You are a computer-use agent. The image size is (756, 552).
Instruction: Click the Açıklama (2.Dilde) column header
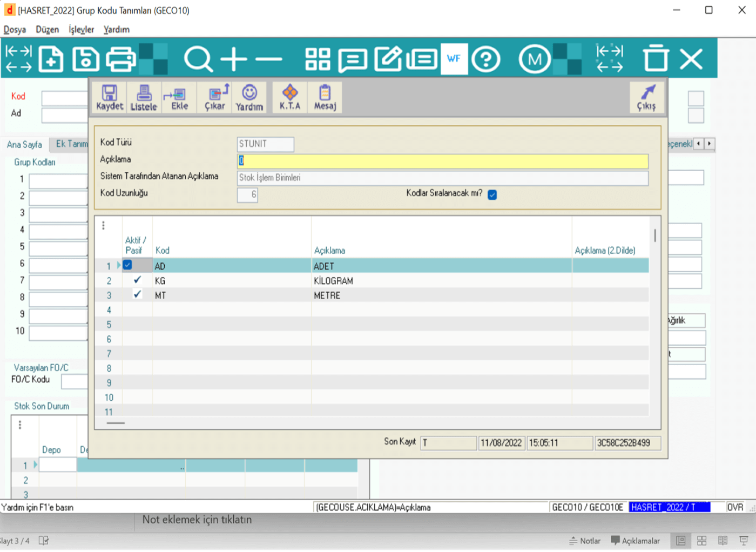click(605, 251)
